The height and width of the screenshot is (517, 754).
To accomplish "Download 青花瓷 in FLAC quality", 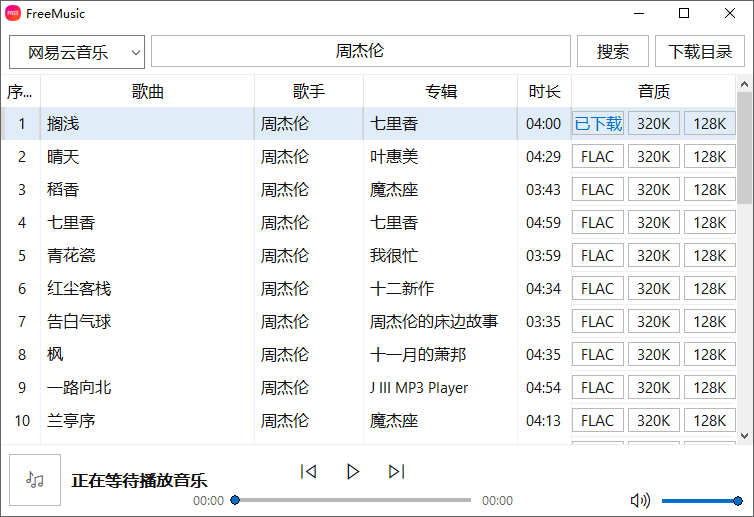I will 598,255.
